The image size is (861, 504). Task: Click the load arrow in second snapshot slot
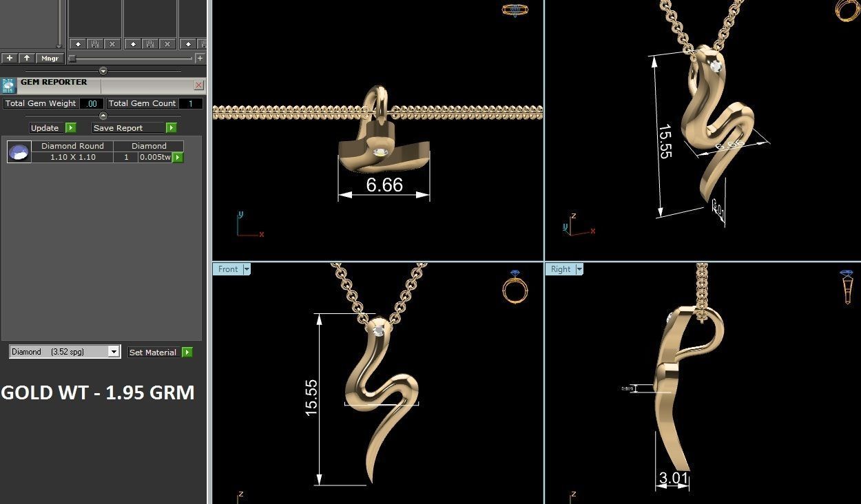tap(133, 44)
